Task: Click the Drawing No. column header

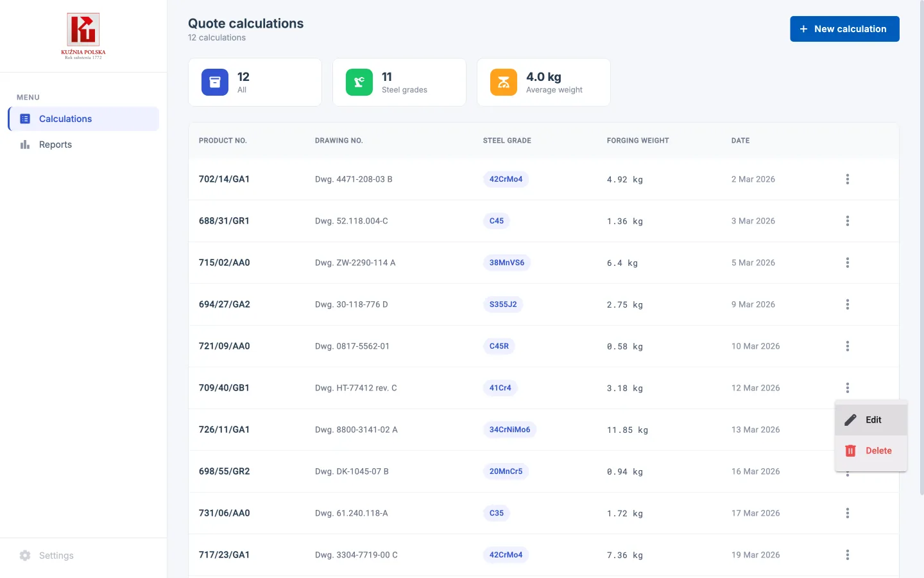Action: (339, 141)
